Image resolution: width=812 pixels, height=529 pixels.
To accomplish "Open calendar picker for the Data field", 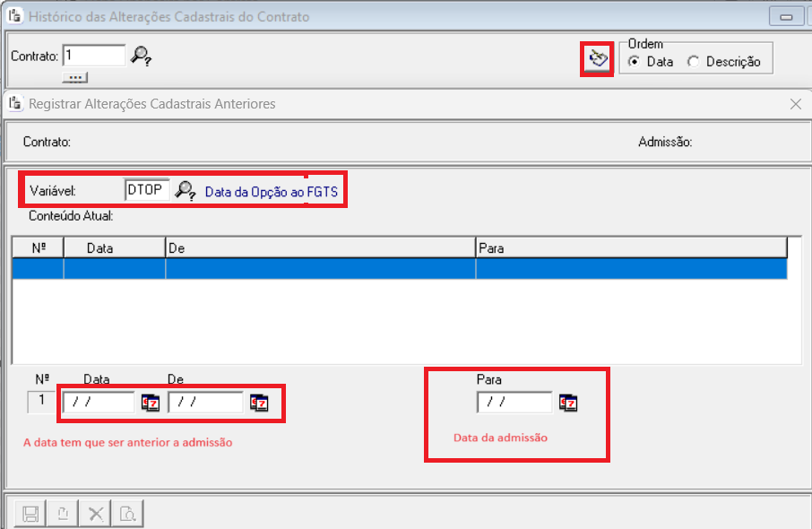I will (x=150, y=403).
